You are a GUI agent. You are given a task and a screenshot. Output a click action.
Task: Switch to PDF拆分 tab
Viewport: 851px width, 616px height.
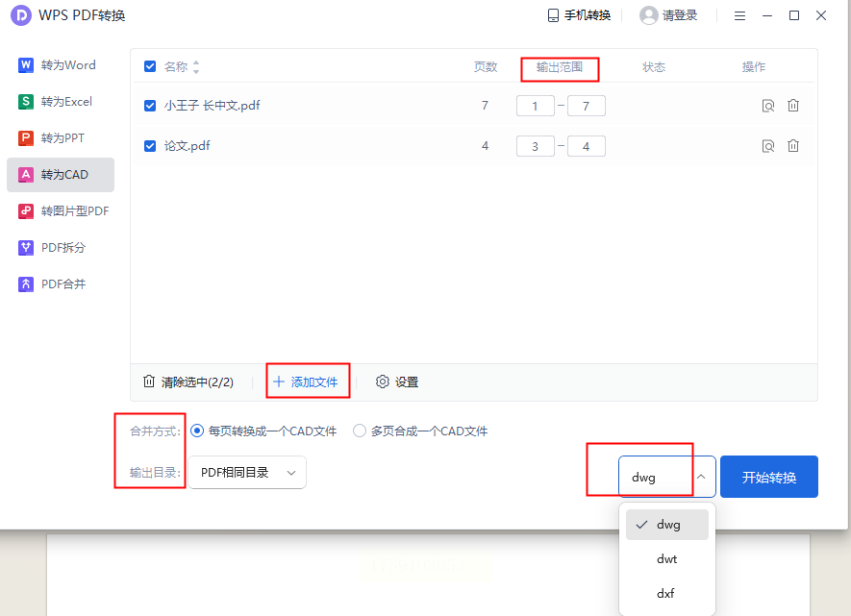point(61,248)
